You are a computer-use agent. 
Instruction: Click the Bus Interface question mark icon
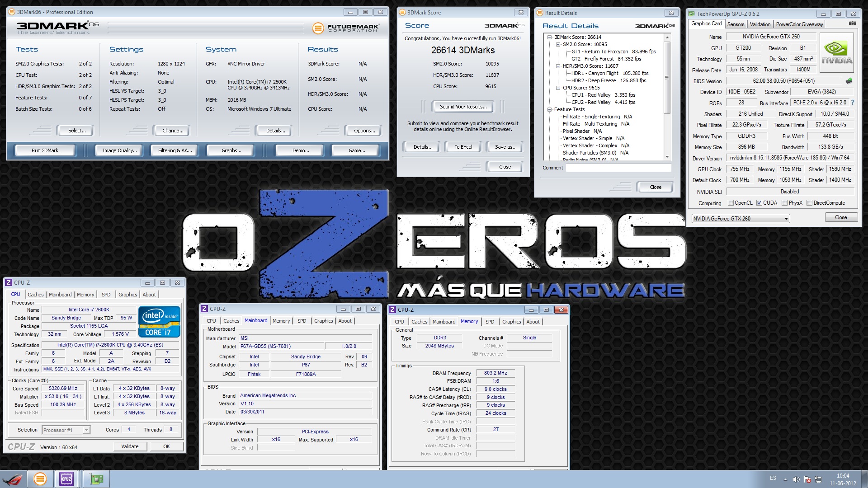coord(853,103)
